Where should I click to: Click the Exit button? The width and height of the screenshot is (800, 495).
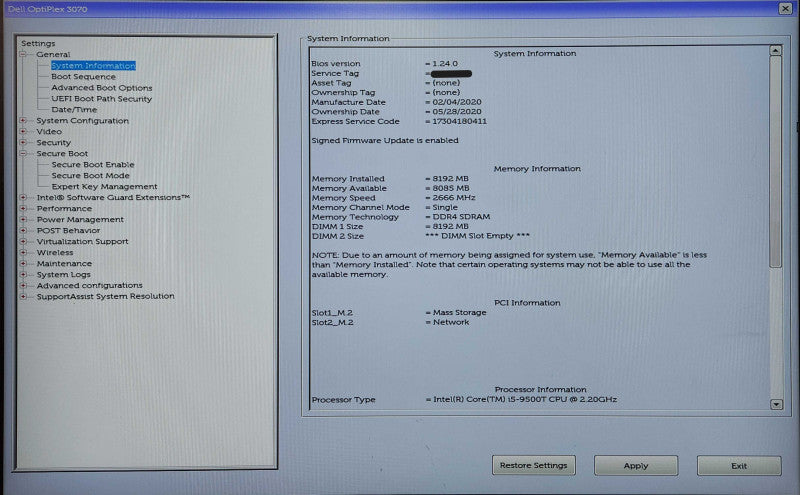pyautogui.click(x=739, y=466)
